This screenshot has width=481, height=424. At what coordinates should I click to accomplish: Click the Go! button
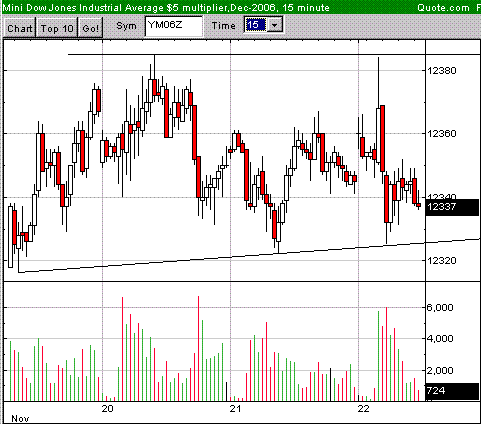tap(91, 28)
